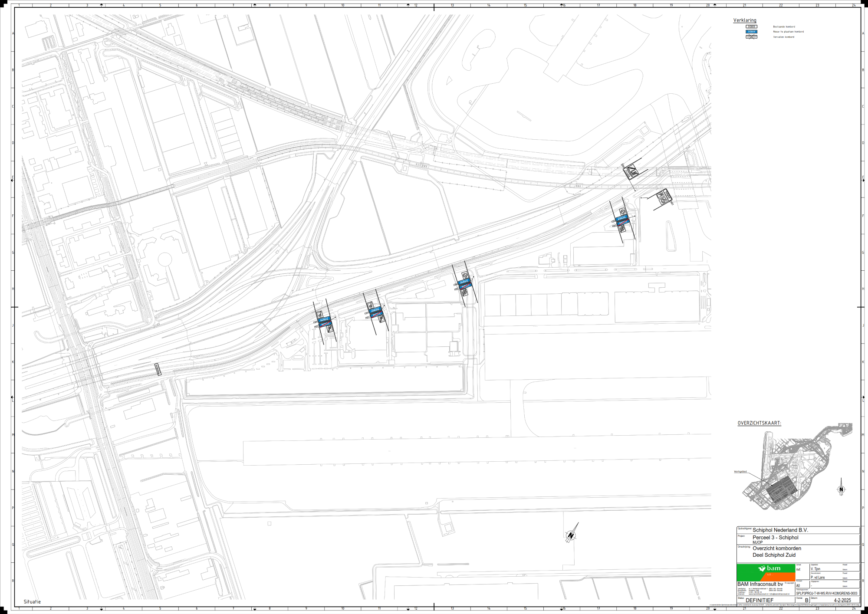The height and width of the screenshot is (614, 868).
Task: Click the 'Werkgebied' label on the overview map
Action: click(740, 472)
